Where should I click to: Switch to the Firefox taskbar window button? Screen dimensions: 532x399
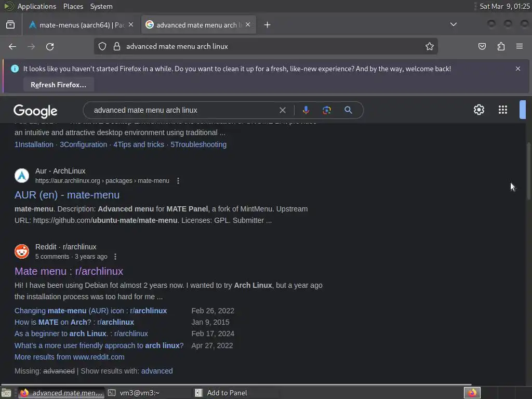pyautogui.click(x=61, y=393)
